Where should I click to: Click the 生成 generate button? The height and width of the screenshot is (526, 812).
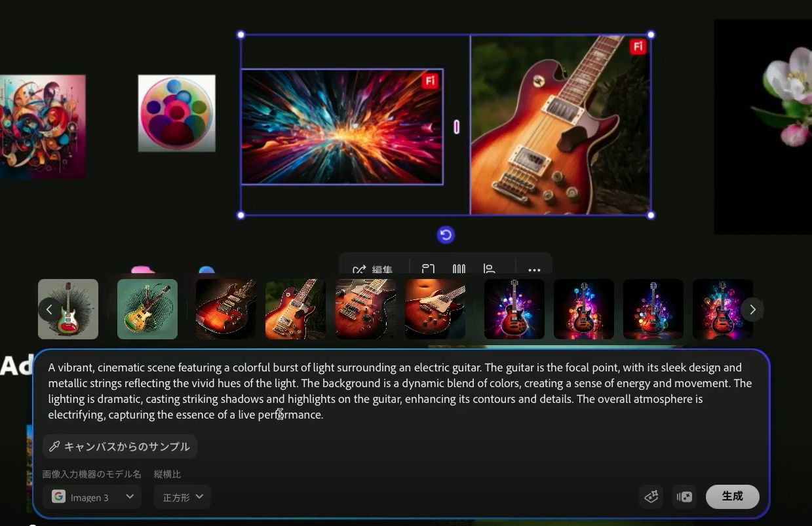point(732,497)
